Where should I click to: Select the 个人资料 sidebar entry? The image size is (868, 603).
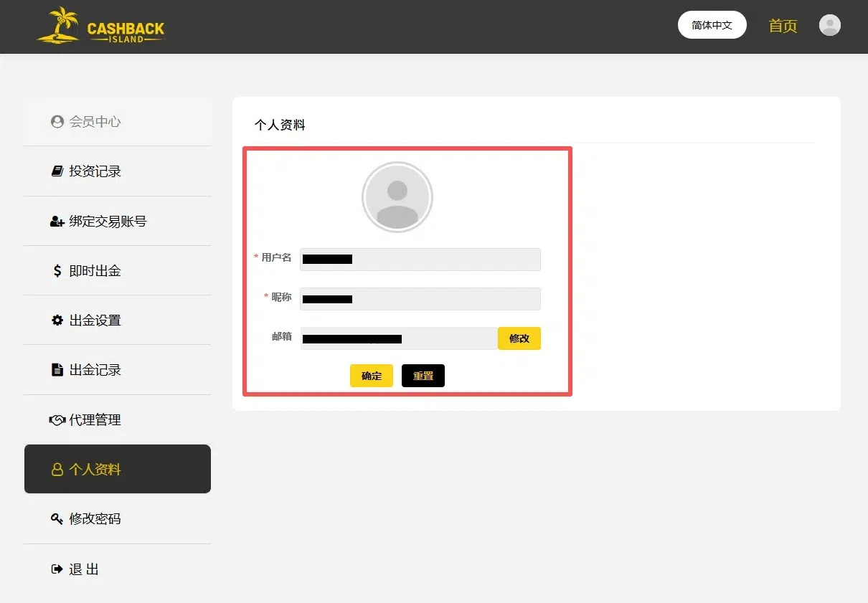(x=118, y=469)
